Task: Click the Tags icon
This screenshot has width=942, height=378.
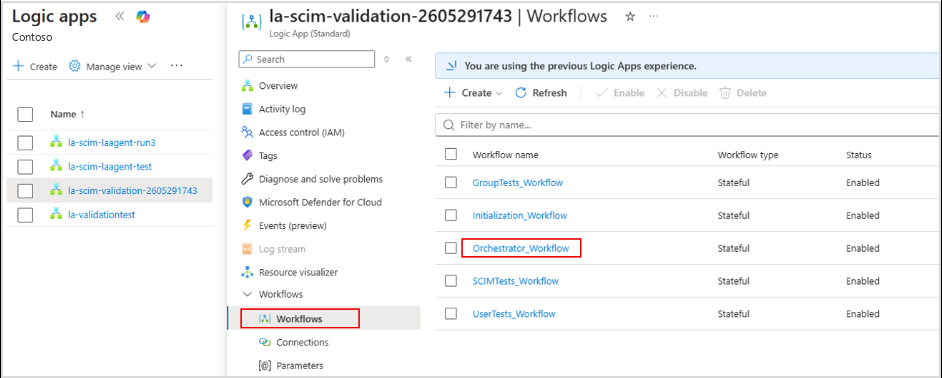Action: (x=247, y=156)
